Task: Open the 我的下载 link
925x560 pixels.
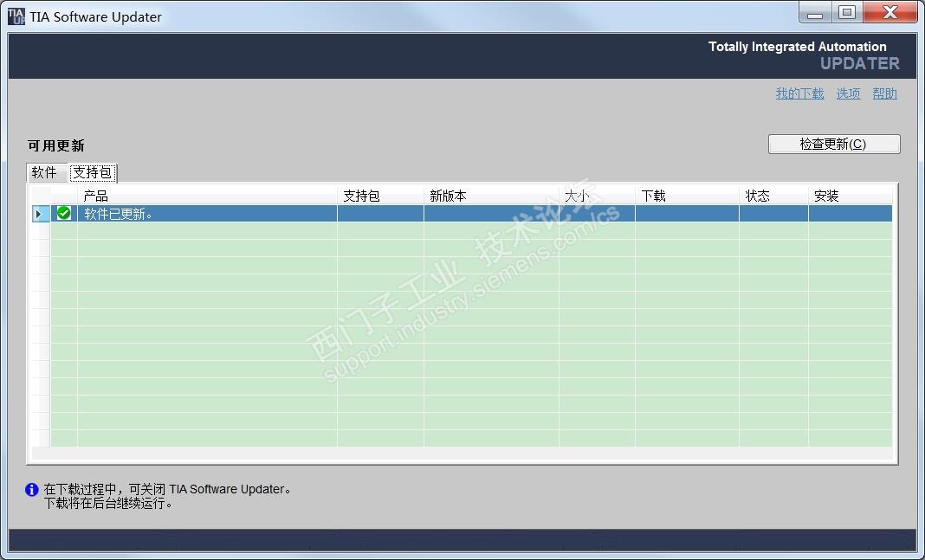Action: (800, 93)
